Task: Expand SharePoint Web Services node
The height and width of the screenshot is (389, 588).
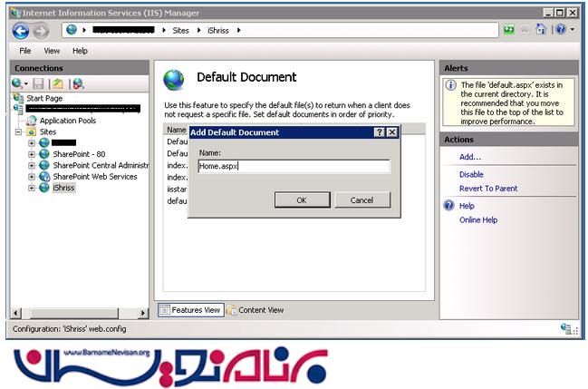Action: point(32,177)
